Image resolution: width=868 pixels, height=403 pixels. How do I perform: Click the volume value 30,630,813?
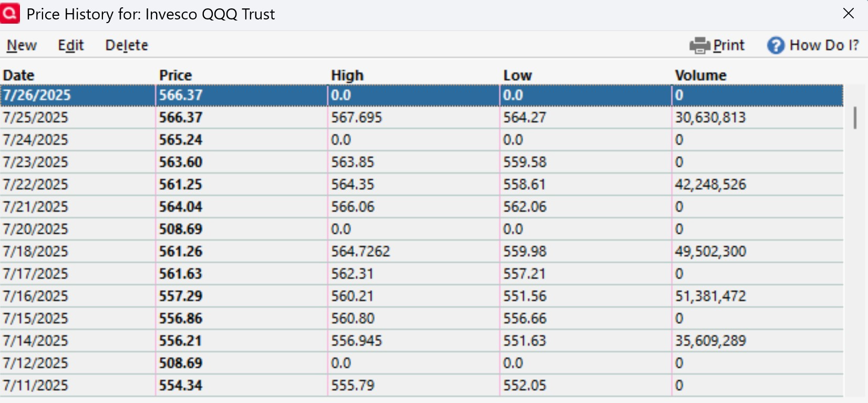pos(710,118)
